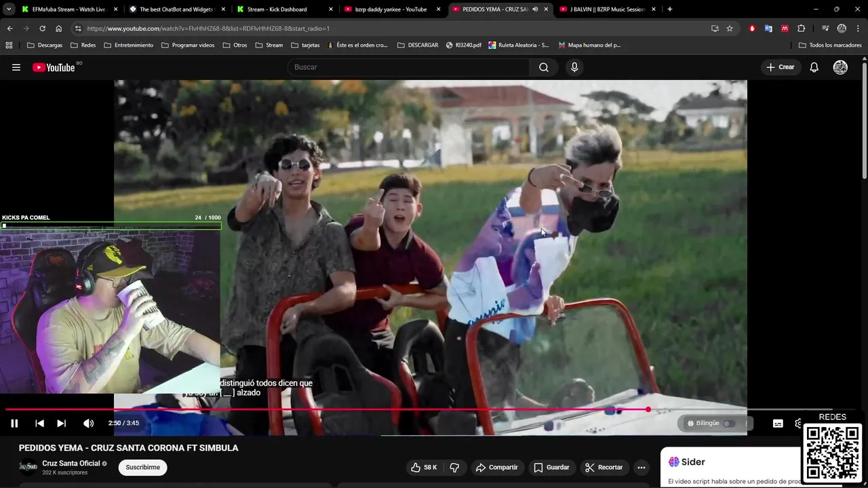Open the tarjetas bookmarks folder
The image size is (868, 488).
click(304, 45)
